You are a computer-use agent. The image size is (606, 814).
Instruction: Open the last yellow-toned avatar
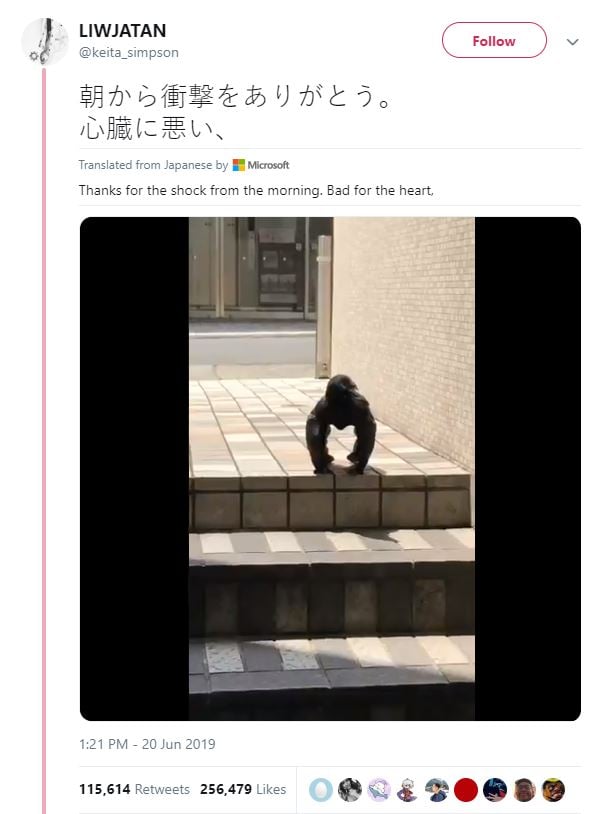tap(553, 790)
